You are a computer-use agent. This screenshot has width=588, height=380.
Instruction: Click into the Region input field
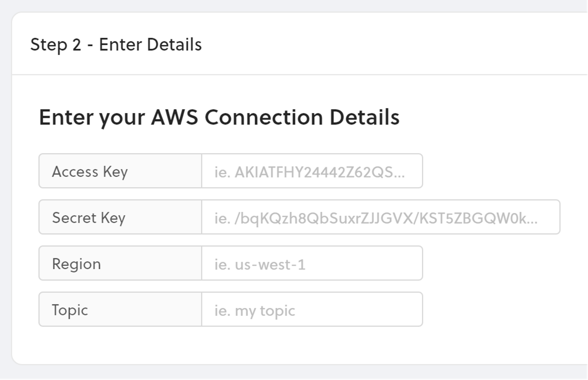[312, 263]
